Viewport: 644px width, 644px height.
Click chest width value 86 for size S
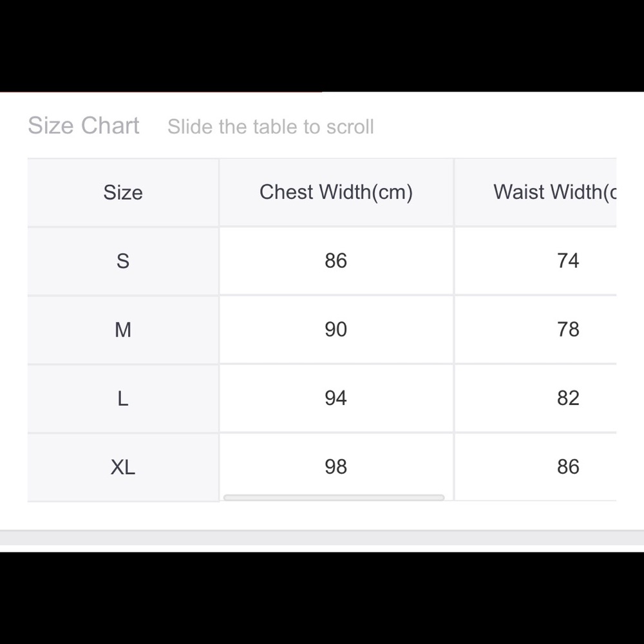click(336, 261)
